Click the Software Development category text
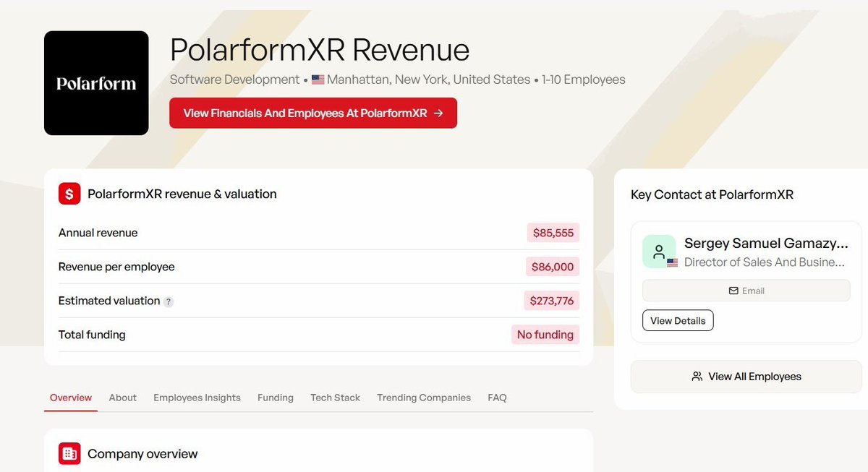The image size is (868, 472). pyautogui.click(x=234, y=80)
